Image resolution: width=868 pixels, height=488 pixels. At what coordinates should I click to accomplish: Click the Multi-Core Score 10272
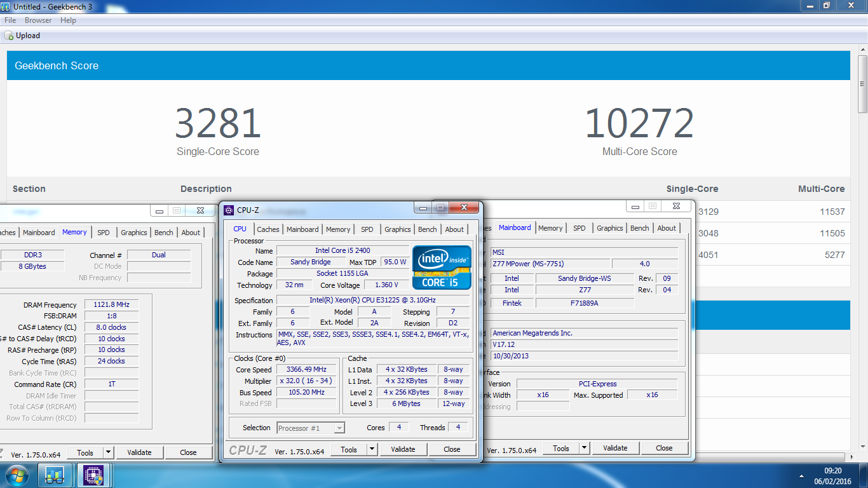(x=639, y=123)
